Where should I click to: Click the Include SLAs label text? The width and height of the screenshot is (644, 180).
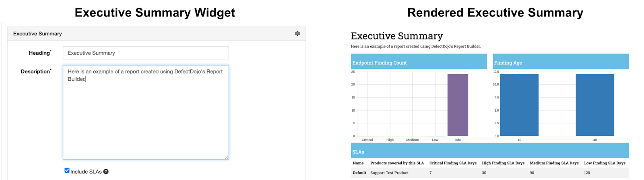pyautogui.click(x=86, y=172)
